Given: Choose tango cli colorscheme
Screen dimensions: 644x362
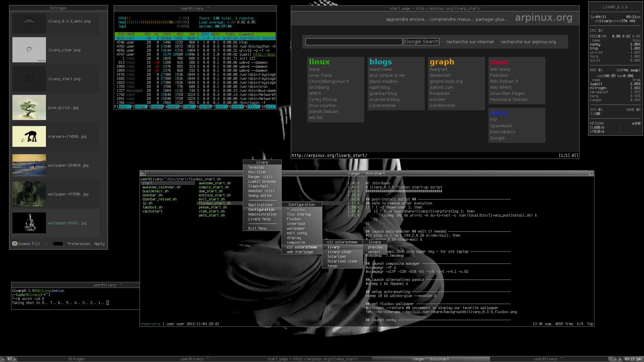Looking at the screenshot, I should tap(342, 266).
